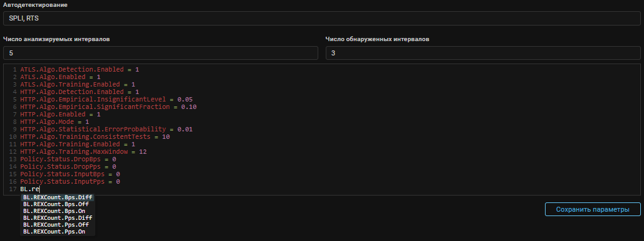
Task: Click line HTTP.Algo.Training.Enabled = 1
Action: pyautogui.click(x=78, y=144)
